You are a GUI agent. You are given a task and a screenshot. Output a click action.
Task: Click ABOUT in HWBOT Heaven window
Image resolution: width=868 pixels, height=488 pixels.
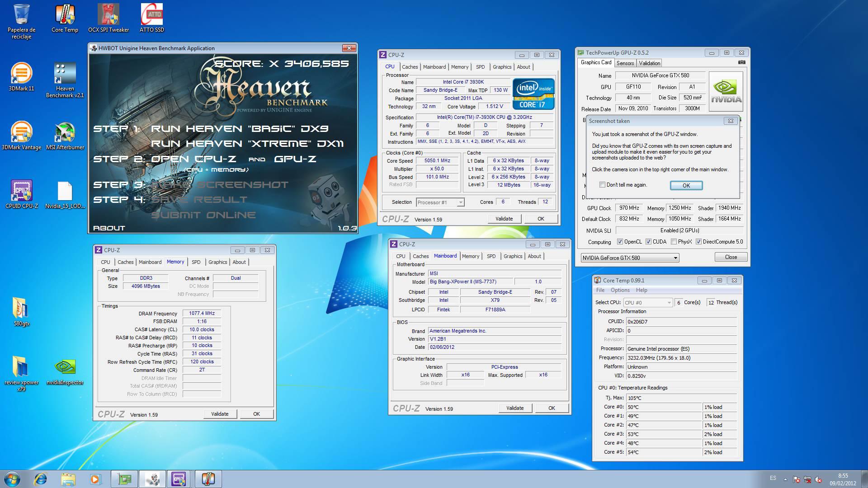[x=109, y=228]
